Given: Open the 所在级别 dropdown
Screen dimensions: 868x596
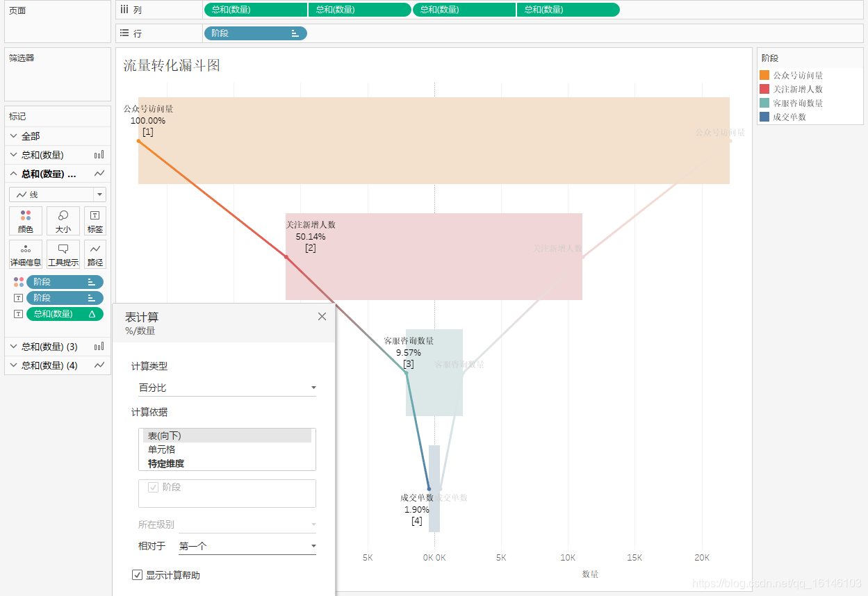Looking at the screenshot, I should (247, 524).
